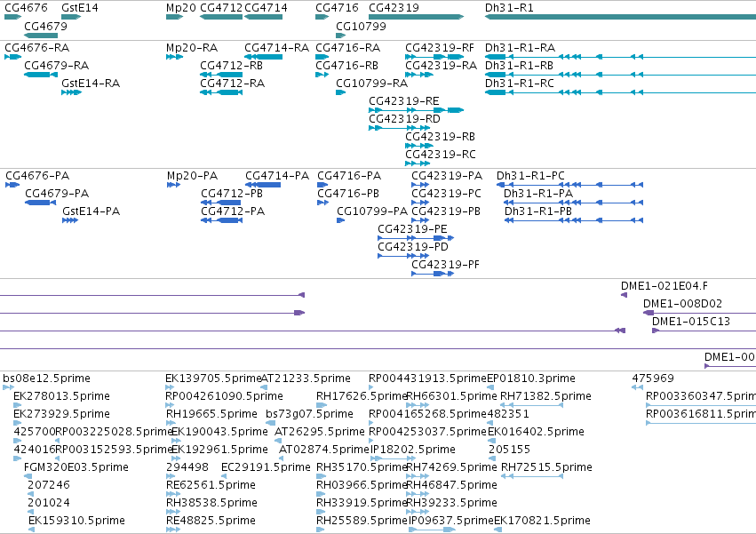Select the CG4712 gene label
The image size is (756, 534).
[x=221, y=8]
